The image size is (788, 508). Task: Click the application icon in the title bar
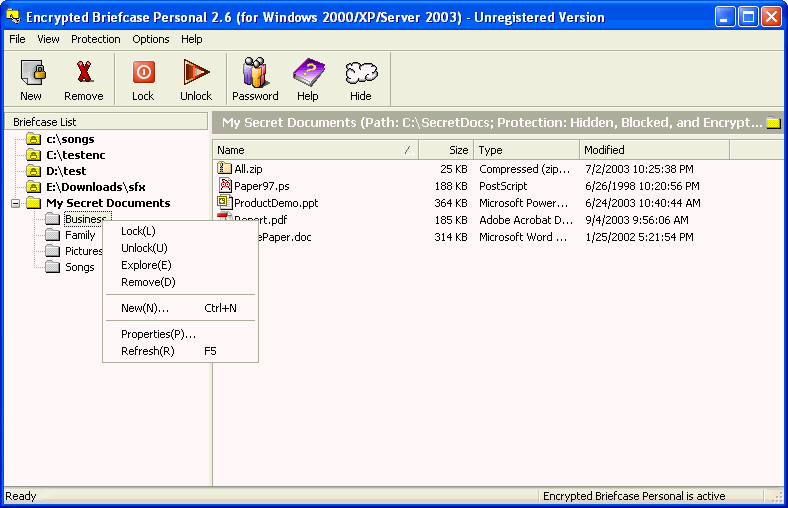(13, 17)
